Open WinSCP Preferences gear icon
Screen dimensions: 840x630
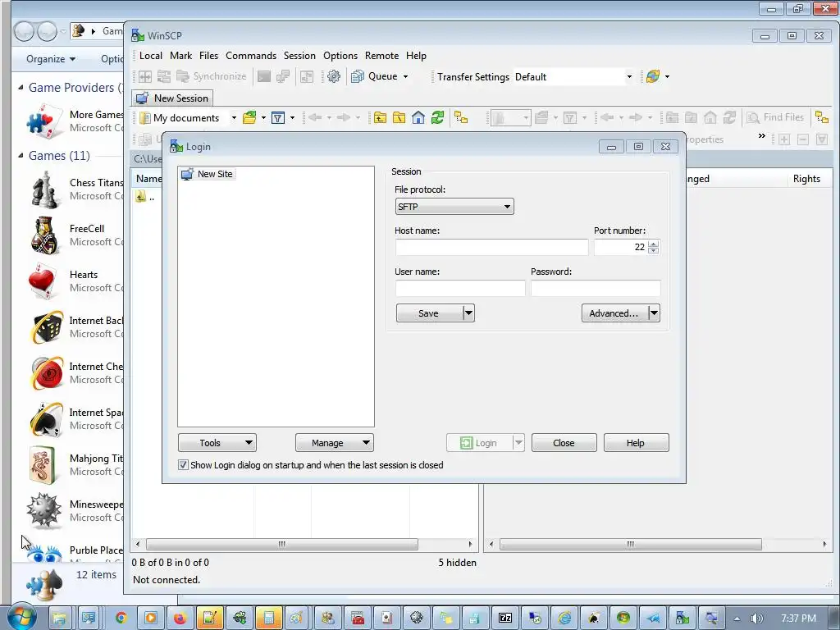(x=333, y=76)
